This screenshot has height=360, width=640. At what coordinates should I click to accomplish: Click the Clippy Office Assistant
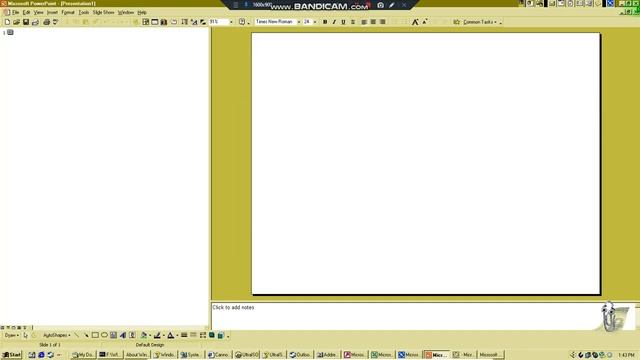609,316
